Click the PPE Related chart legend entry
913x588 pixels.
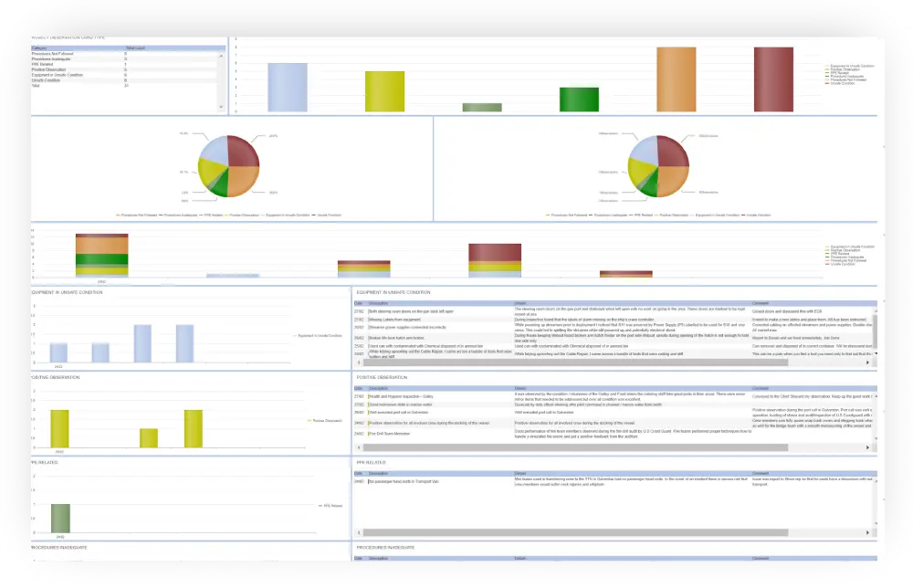(x=331, y=506)
